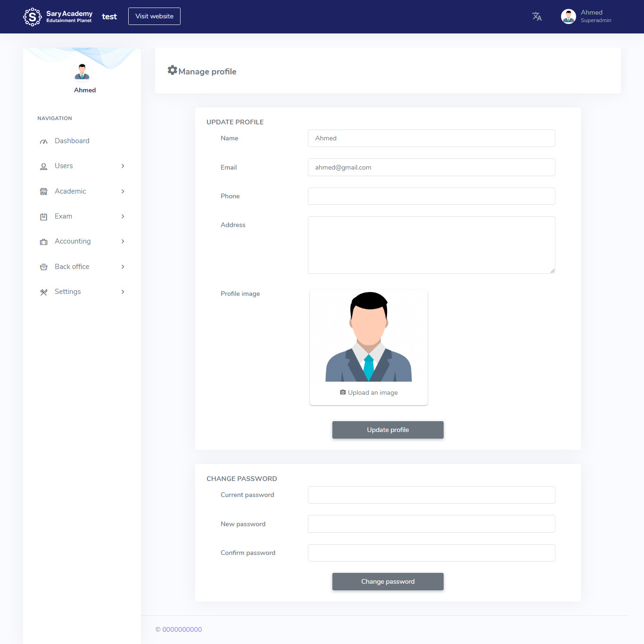Click the Ahmed name under sidebar avatar

(85, 90)
